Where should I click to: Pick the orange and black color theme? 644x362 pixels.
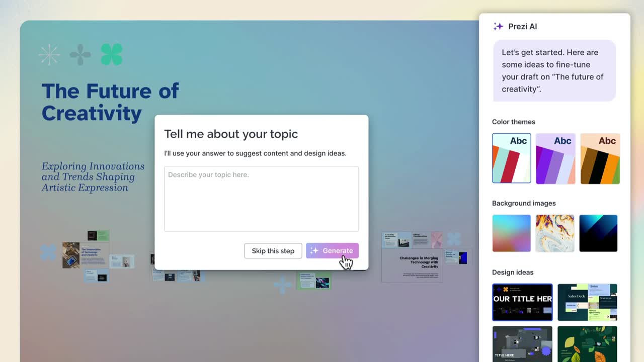600,158
